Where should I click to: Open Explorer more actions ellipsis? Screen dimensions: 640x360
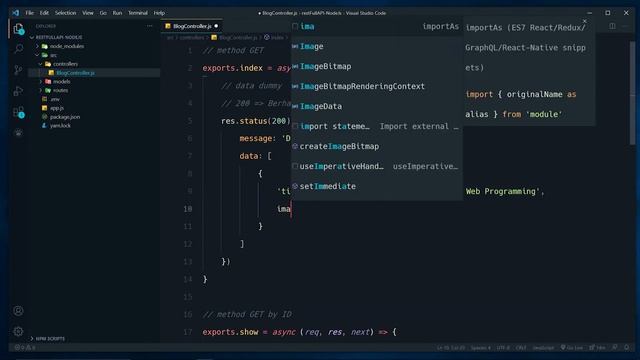tap(149, 26)
